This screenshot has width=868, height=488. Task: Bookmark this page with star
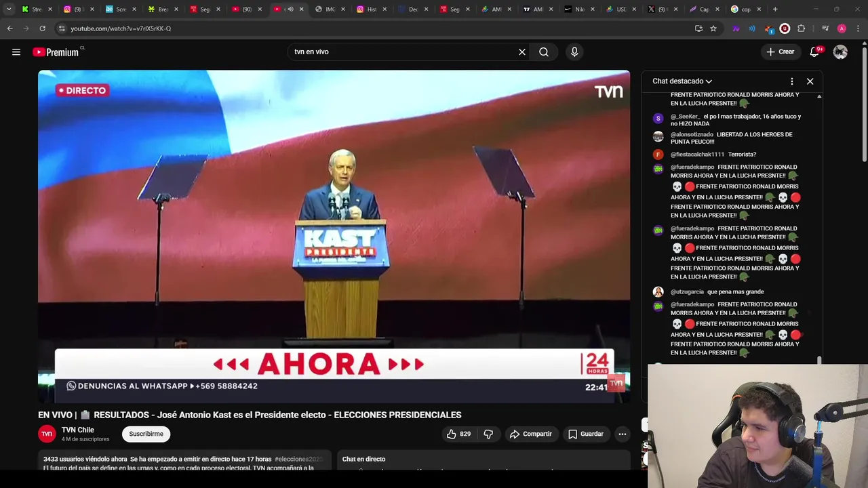coord(713,28)
